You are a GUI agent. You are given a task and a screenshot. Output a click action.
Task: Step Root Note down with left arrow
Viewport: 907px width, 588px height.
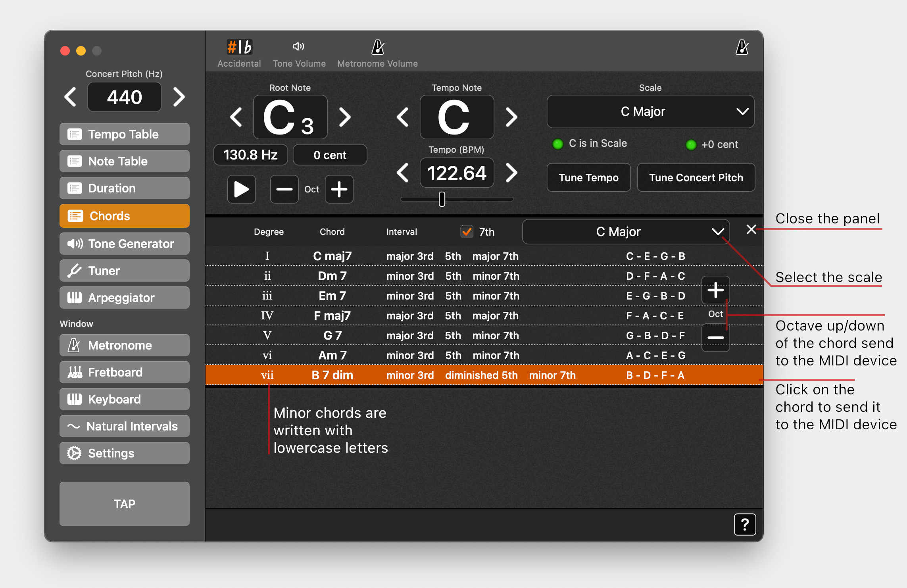point(236,117)
